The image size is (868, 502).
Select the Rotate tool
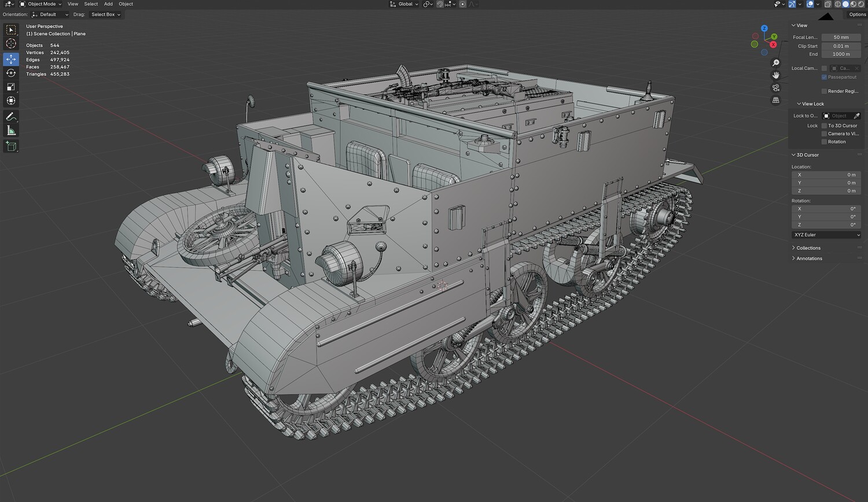[x=11, y=73]
